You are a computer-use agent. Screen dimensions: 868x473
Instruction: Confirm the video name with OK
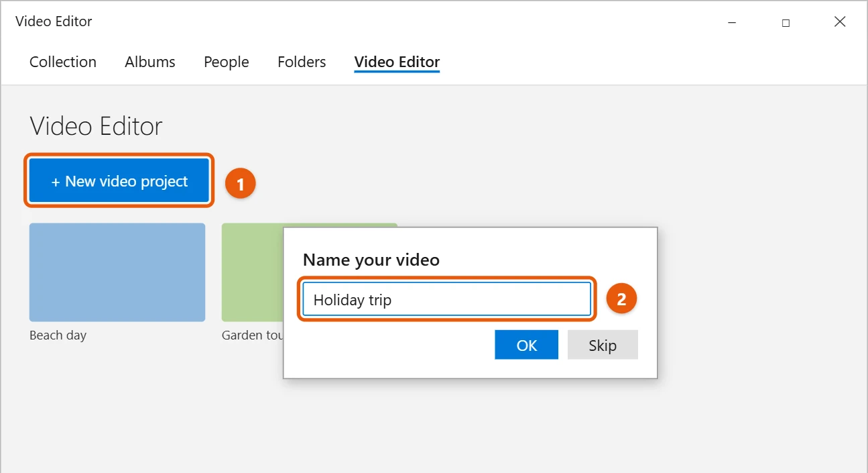coord(526,345)
